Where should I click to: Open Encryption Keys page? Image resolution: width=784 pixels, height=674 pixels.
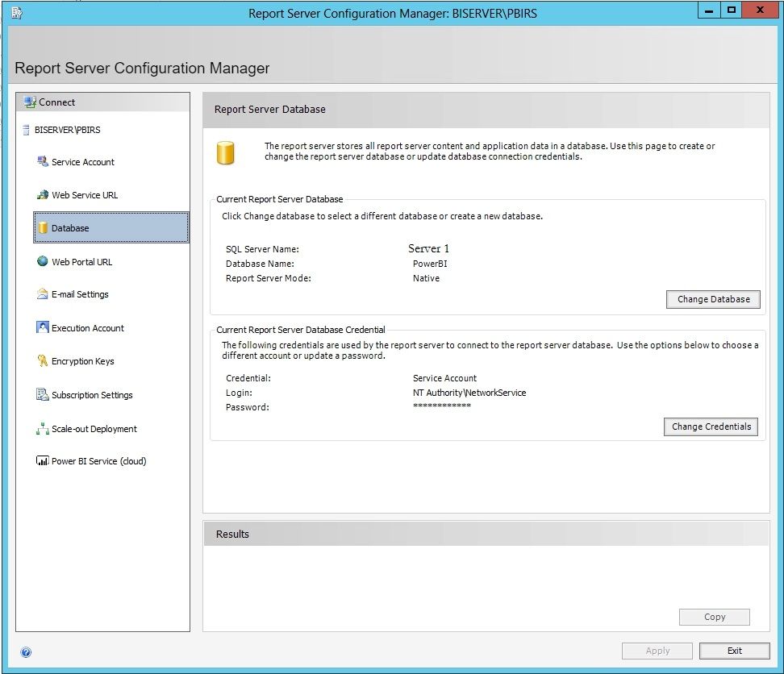[83, 361]
